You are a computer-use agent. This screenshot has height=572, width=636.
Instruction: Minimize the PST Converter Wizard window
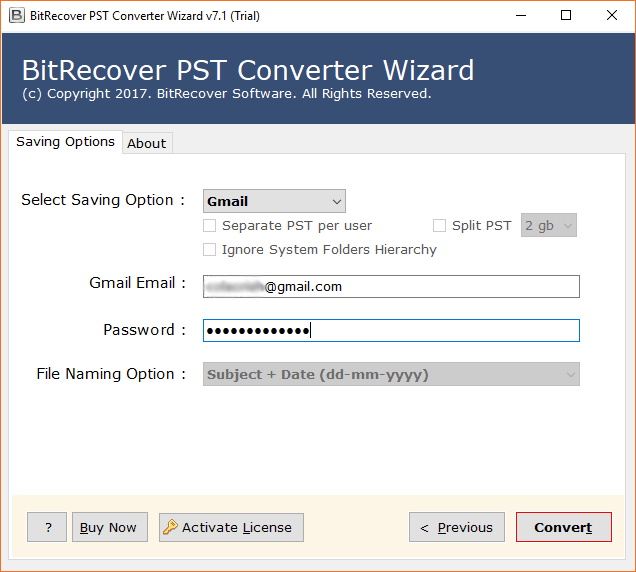(x=521, y=15)
